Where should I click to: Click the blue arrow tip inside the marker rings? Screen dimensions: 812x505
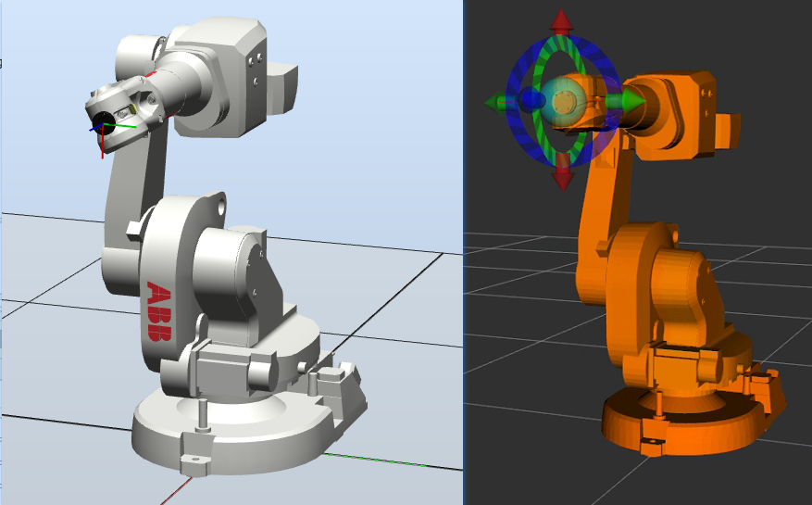[x=531, y=99]
